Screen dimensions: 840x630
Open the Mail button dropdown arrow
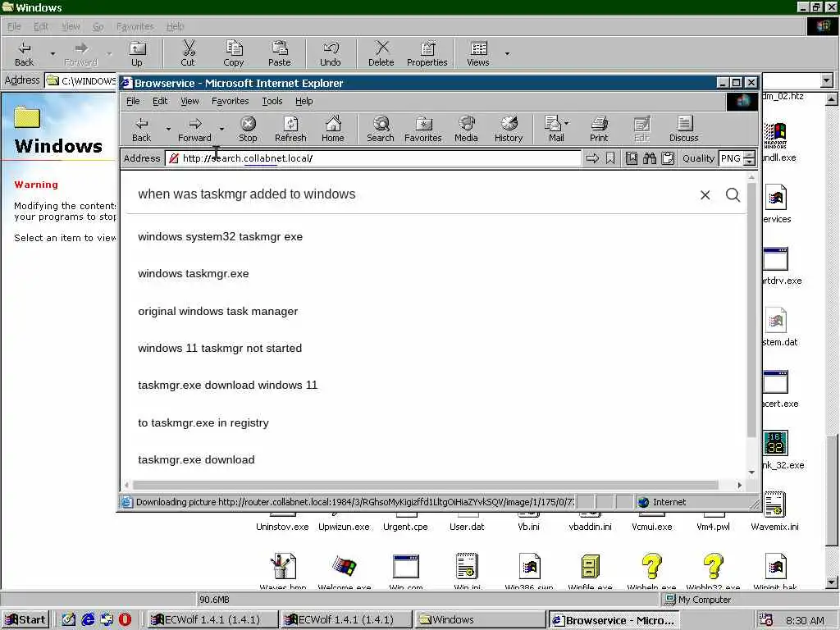567,123
